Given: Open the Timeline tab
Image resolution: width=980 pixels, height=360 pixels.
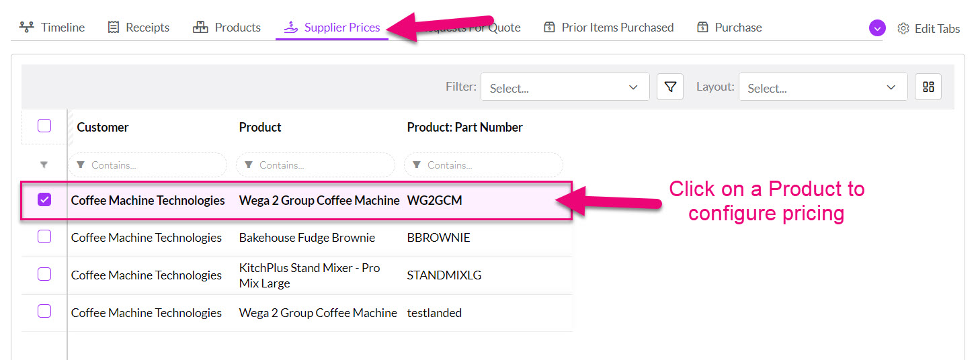Looking at the screenshot, I should click(52, 28).
